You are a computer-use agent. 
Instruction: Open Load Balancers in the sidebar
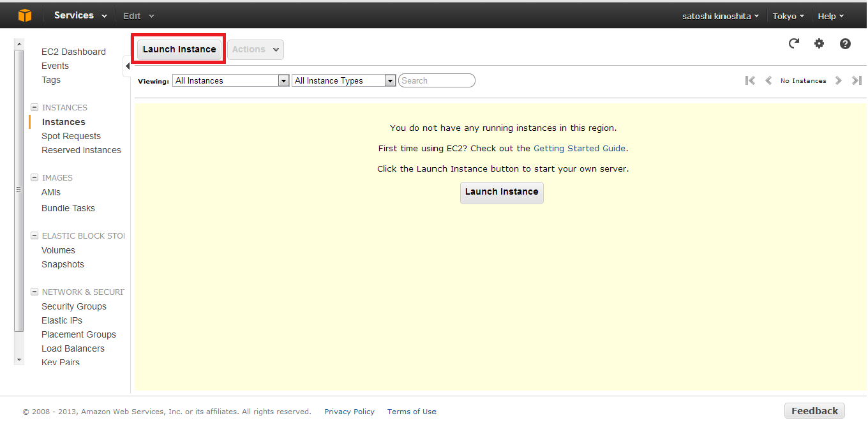(73, 348)
